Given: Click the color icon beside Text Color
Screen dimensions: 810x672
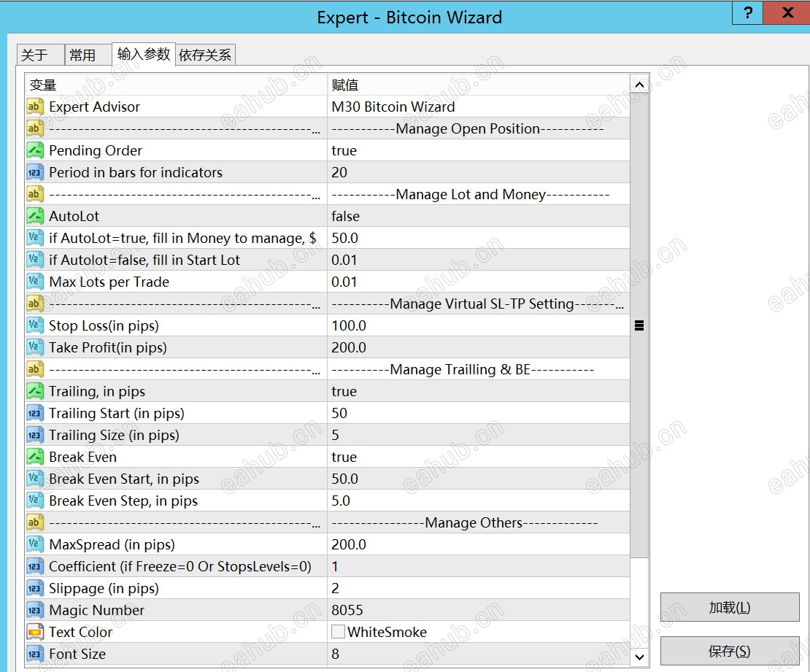Looking at the screenshot, I should (34, 632).
